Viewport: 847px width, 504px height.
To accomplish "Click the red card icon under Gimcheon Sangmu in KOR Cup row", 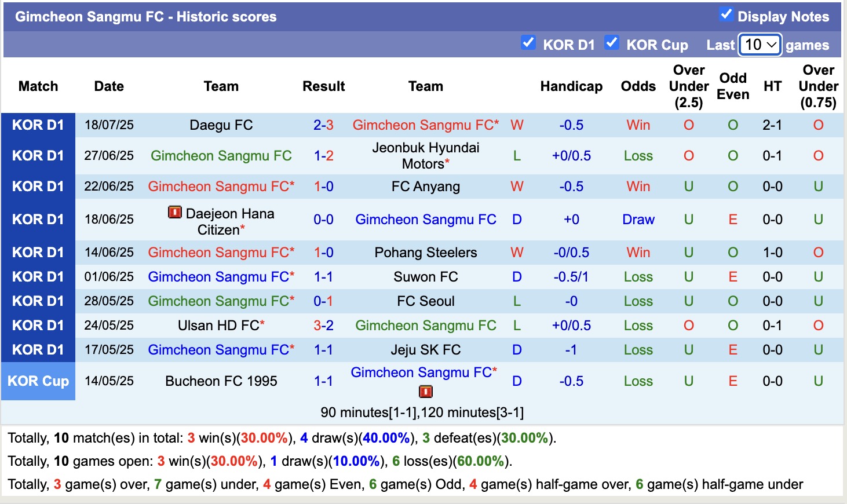I will (425, 392).
